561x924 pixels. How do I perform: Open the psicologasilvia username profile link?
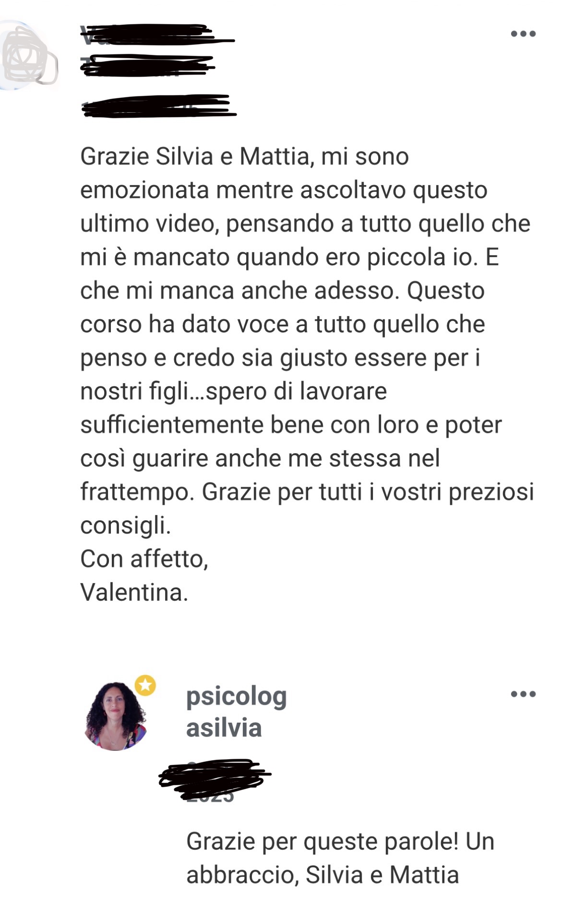pyautogui.click(x=236, y=713)
